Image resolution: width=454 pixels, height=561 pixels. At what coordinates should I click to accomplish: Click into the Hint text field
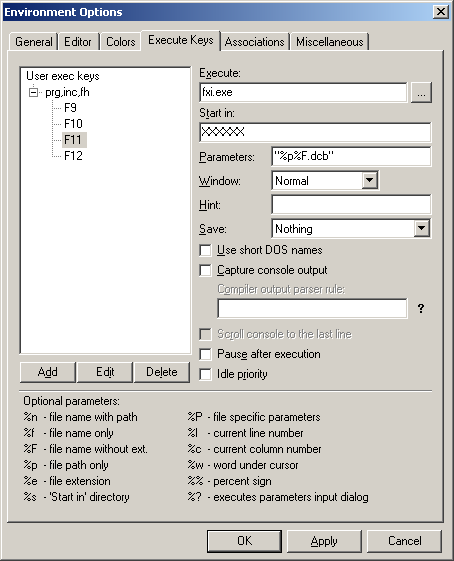[x=351, y=205]
